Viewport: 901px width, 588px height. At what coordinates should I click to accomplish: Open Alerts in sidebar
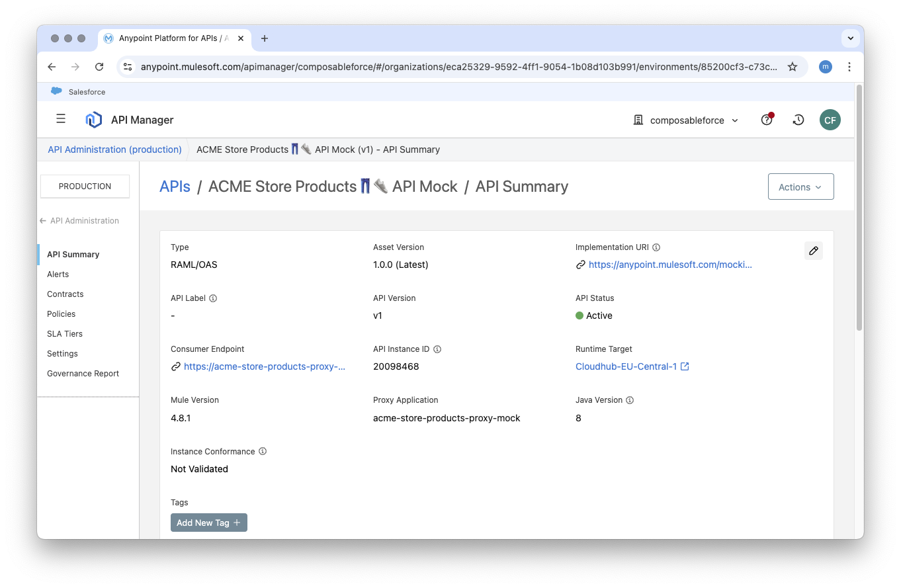click(x=58, y=274)
